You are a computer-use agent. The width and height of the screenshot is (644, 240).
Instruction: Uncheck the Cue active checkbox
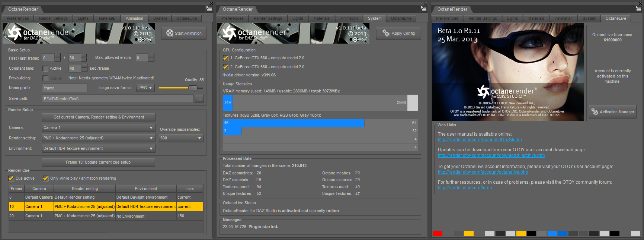point(11,179)
